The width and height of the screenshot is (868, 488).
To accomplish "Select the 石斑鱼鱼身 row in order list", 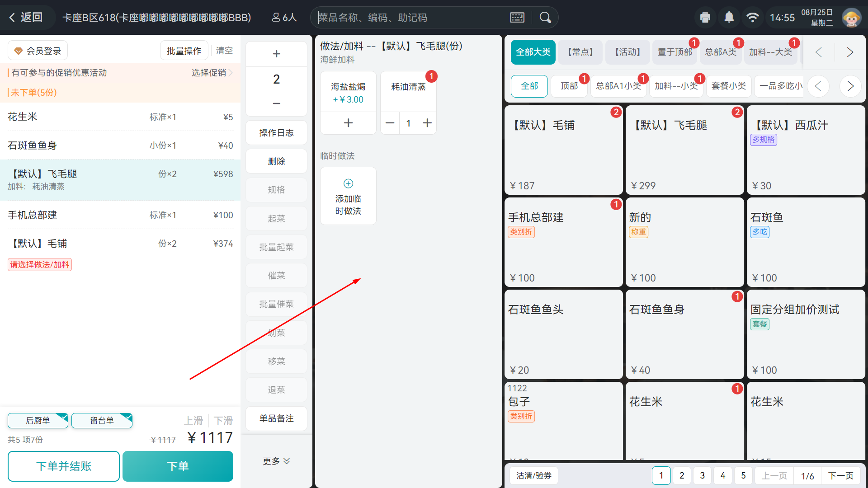I will click(x=120, y=145).
